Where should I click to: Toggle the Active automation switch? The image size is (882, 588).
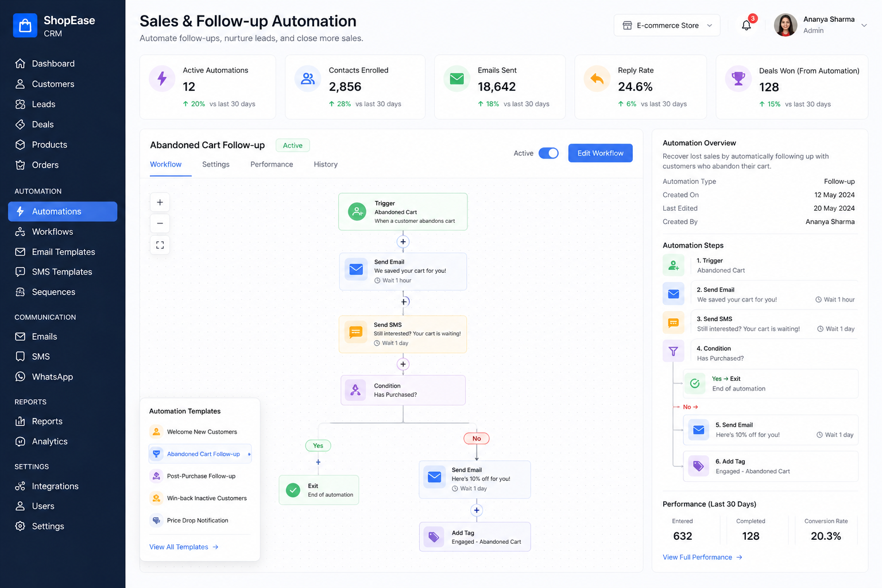click(548, 153)
